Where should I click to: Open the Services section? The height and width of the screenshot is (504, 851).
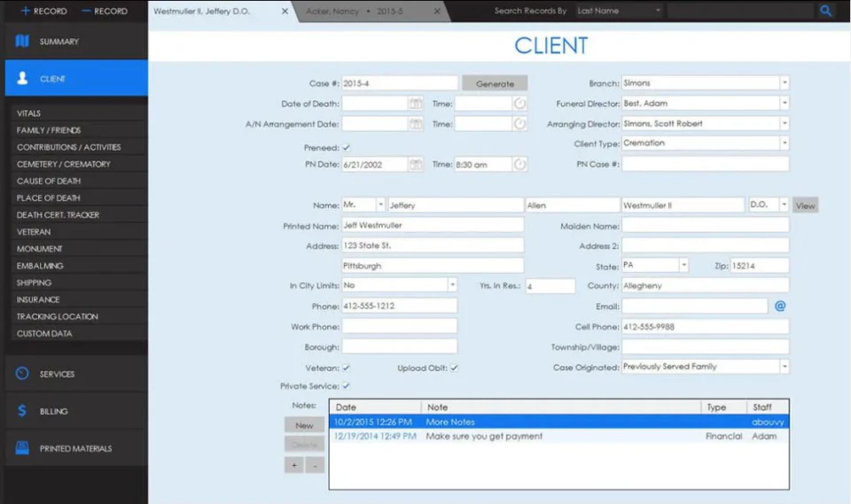click(x=76, y=374)
